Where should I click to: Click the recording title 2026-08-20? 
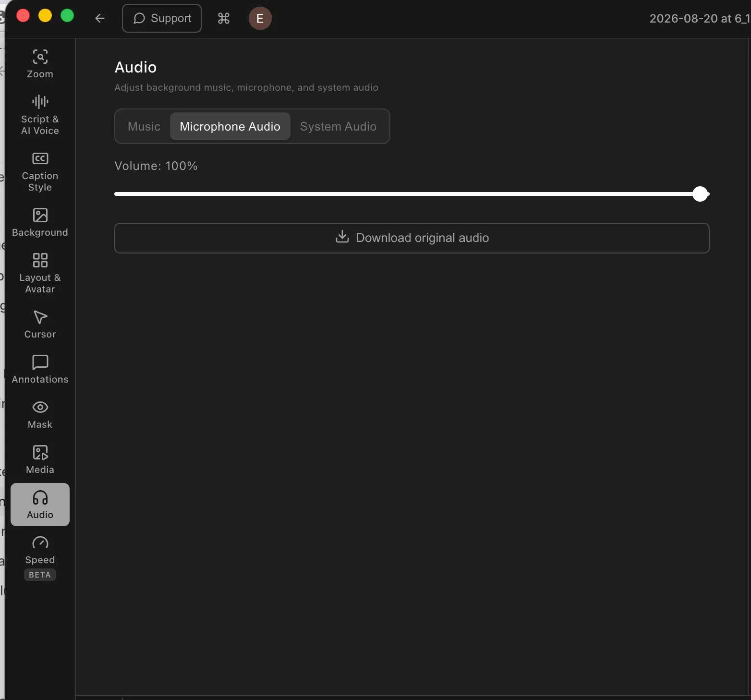coord(700,18)
